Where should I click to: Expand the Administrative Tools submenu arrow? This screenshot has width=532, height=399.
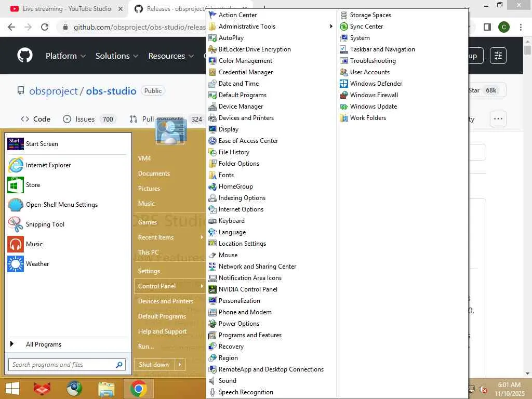coord(331,26)
